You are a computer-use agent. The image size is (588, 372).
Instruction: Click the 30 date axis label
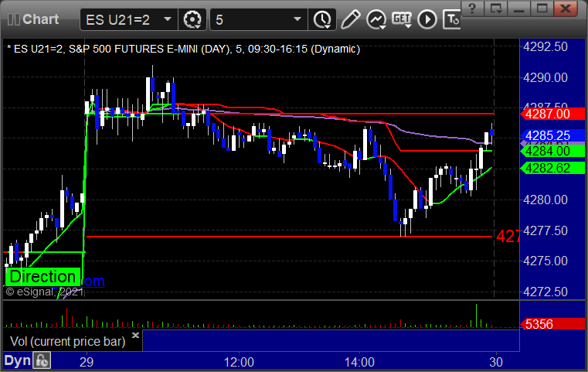point(496,362)
